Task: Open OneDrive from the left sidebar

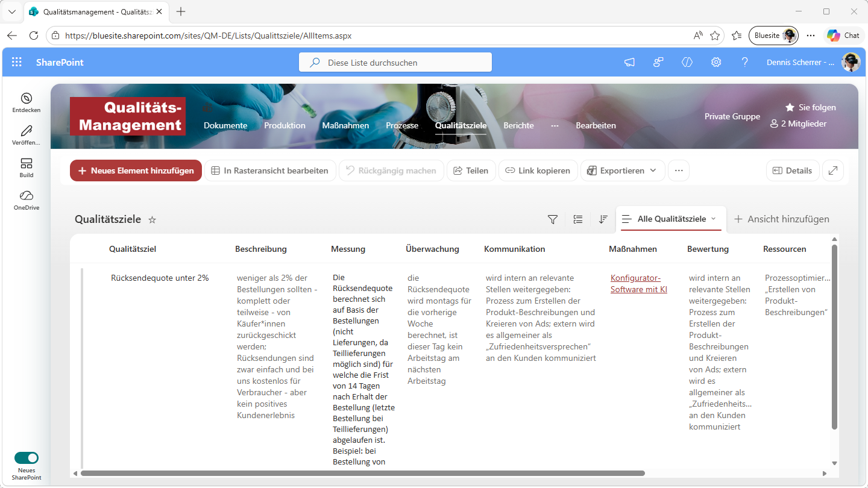Action: click(x=26, y=199)
